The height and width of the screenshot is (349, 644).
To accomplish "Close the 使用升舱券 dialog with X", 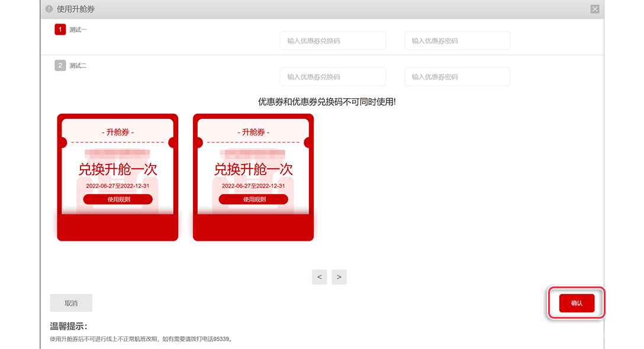I will point(595,9).
